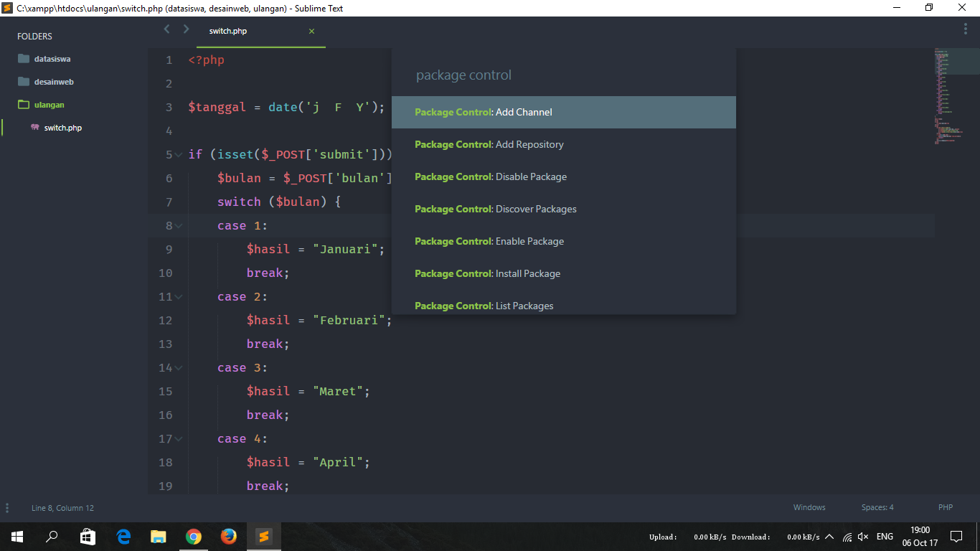This screenshot has width=980, height=551.
Task: Select Package Control: Add Channel
Action: (x=564, y=112)
